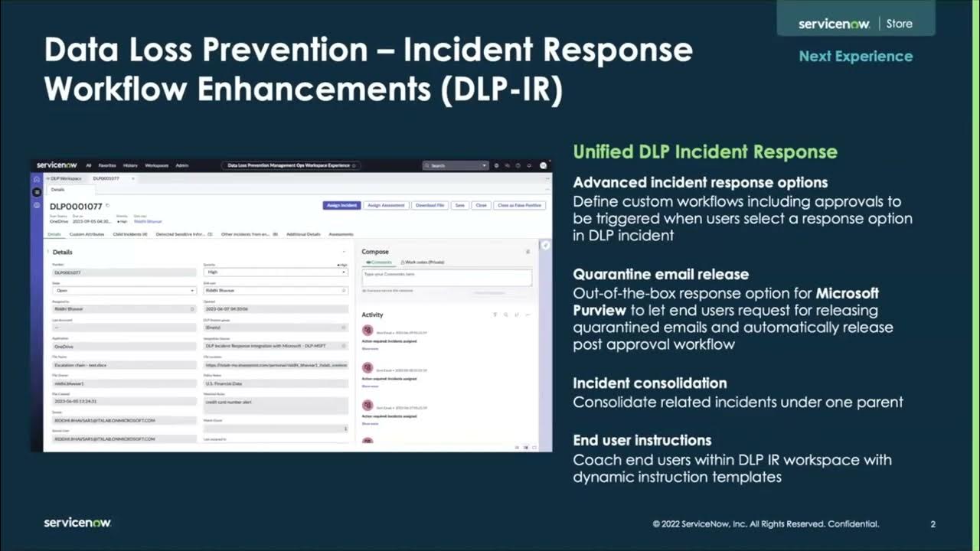Open the notifications bell icon
Image resolution: width=980 pixels, height=551 pixels.
click(528, 165)
